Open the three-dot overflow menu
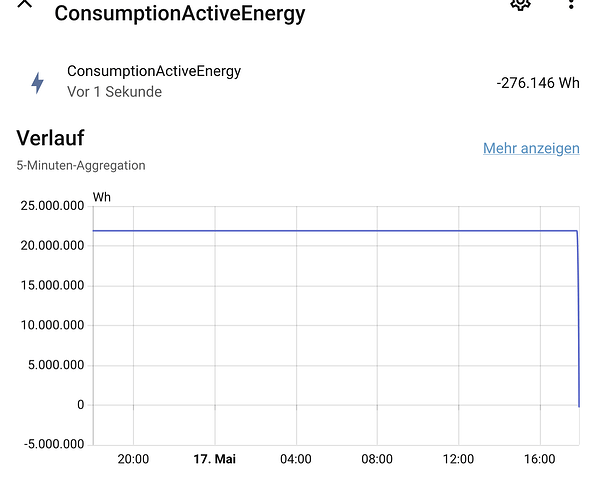The height and width of the screenshot is (499, 597). (571, 4)
